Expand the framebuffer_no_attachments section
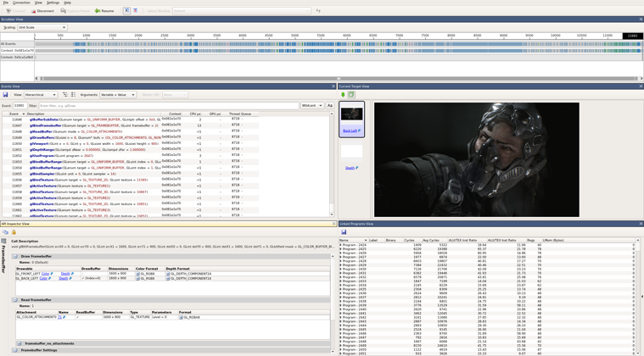Screen dimensions: 644x356 click(x=20, y=343)
